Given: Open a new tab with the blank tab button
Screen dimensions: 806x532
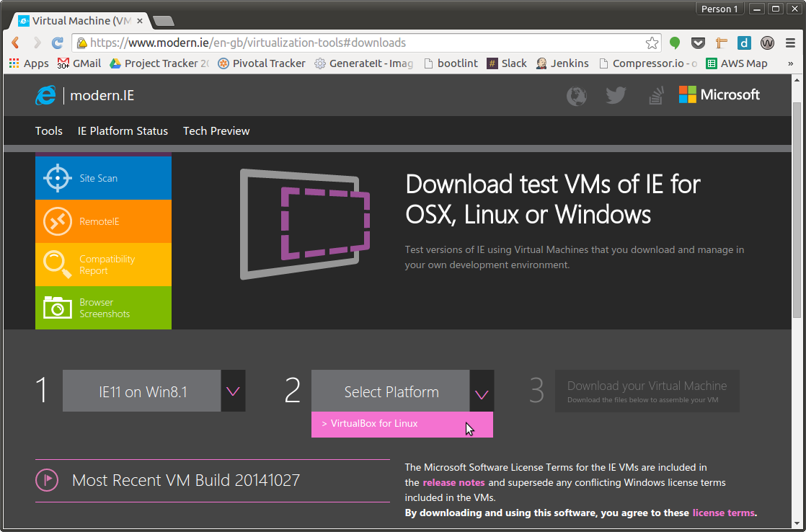Looking at the screenshot, I should click(164, 21).
